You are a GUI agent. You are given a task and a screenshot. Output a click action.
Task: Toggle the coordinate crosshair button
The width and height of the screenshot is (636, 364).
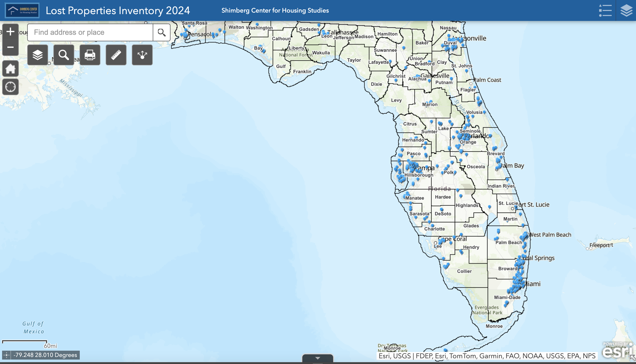(x=7, y=355)
